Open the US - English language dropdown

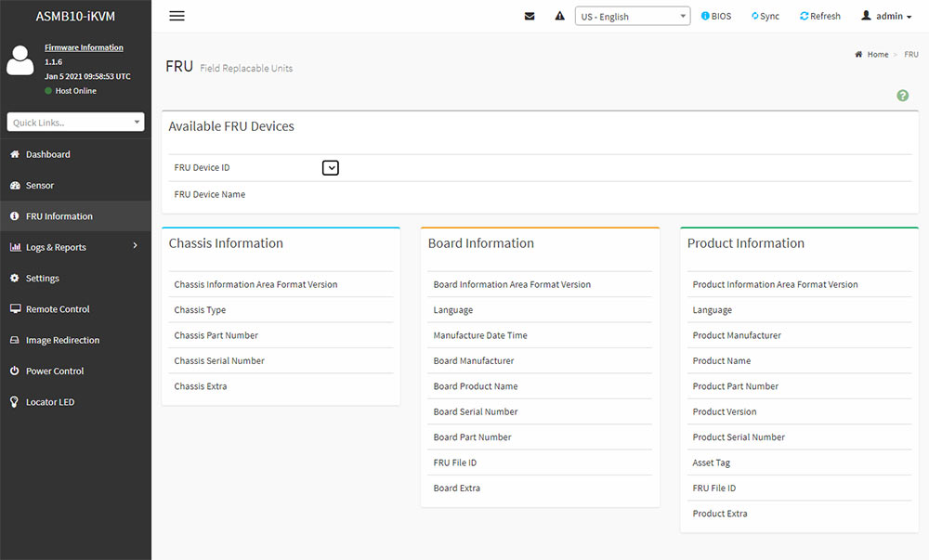pos(632,16)
